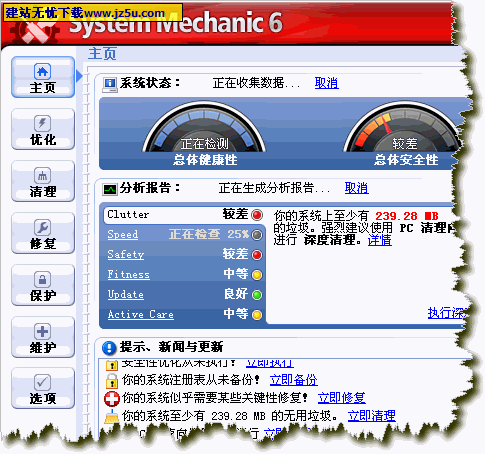Screen dimensions: 485x454
Task: Switch to the 清理 cleanup section
Action: [x=43, y=181]
